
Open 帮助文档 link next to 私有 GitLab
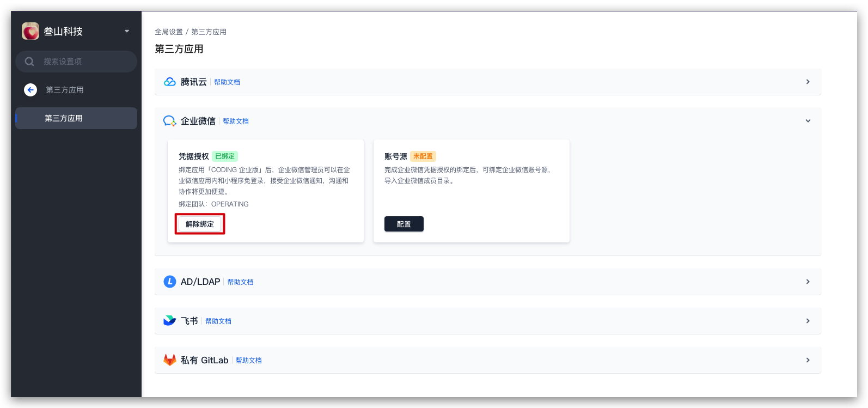249,361
